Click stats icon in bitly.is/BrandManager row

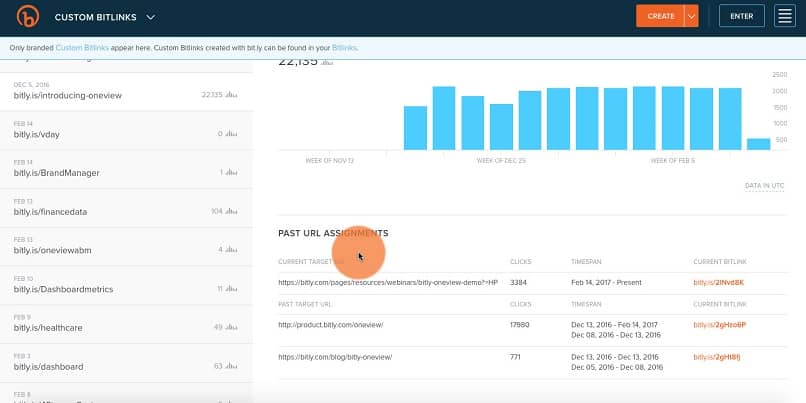point(231,173)
